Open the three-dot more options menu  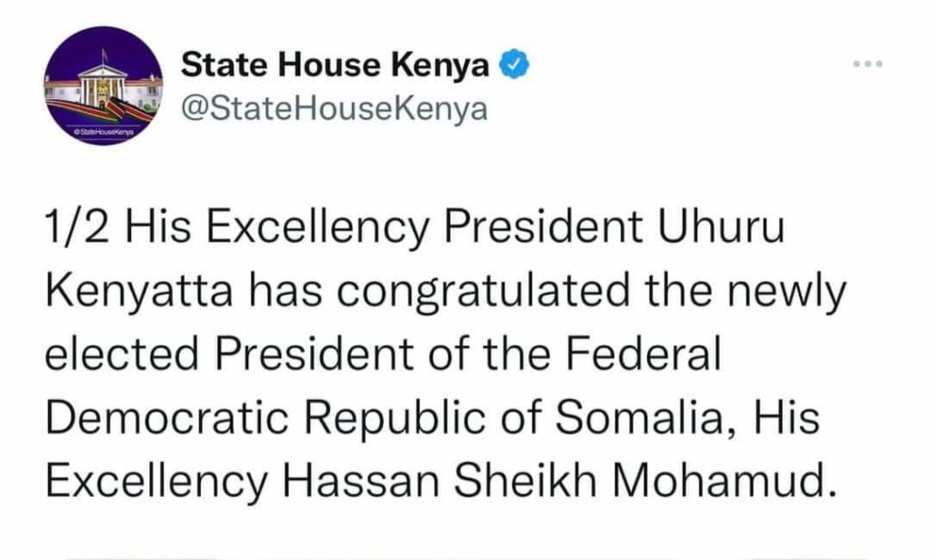[x=867, y=65]
